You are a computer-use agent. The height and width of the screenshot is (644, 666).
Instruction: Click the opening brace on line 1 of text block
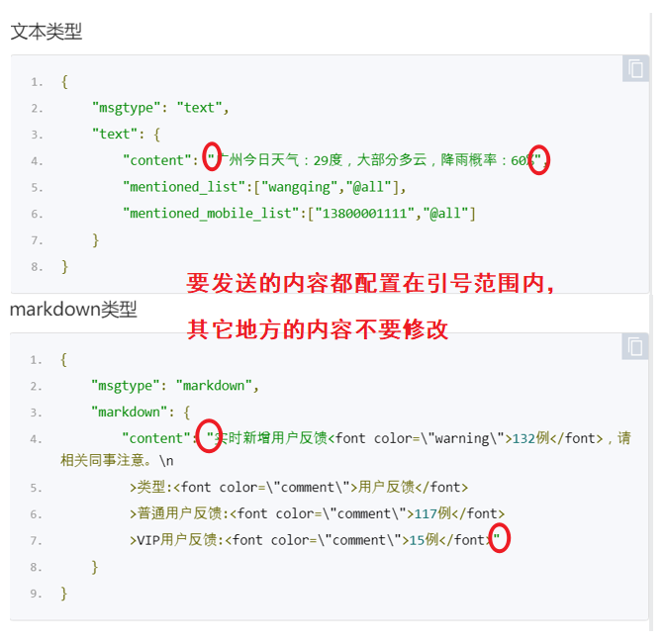pos(64,81)
